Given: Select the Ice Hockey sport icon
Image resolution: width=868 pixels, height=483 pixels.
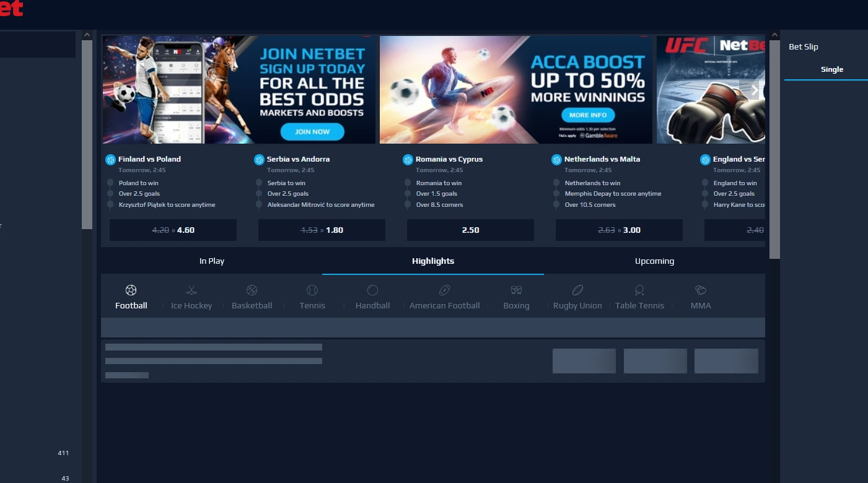Looking at the screenshot, I should [x=191, y=290].
